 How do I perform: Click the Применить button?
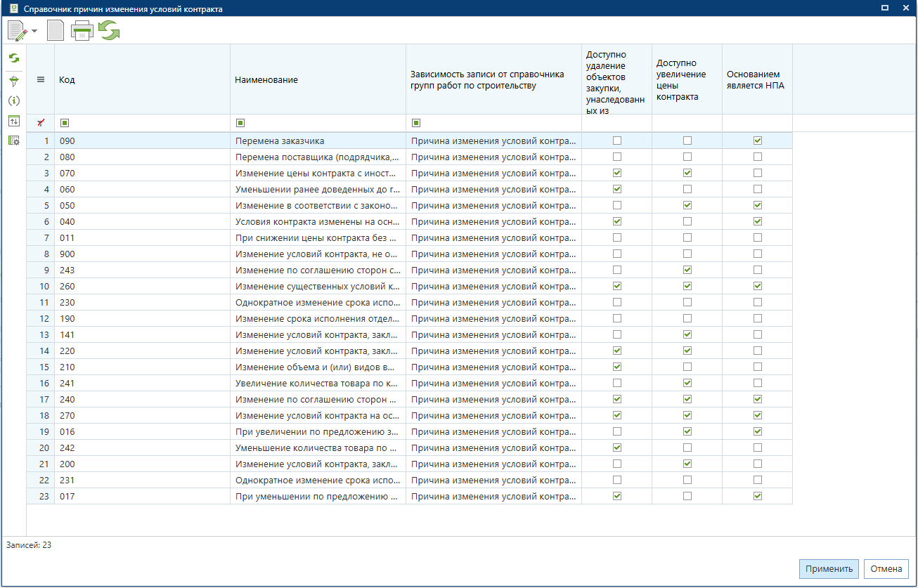point(829,569)
